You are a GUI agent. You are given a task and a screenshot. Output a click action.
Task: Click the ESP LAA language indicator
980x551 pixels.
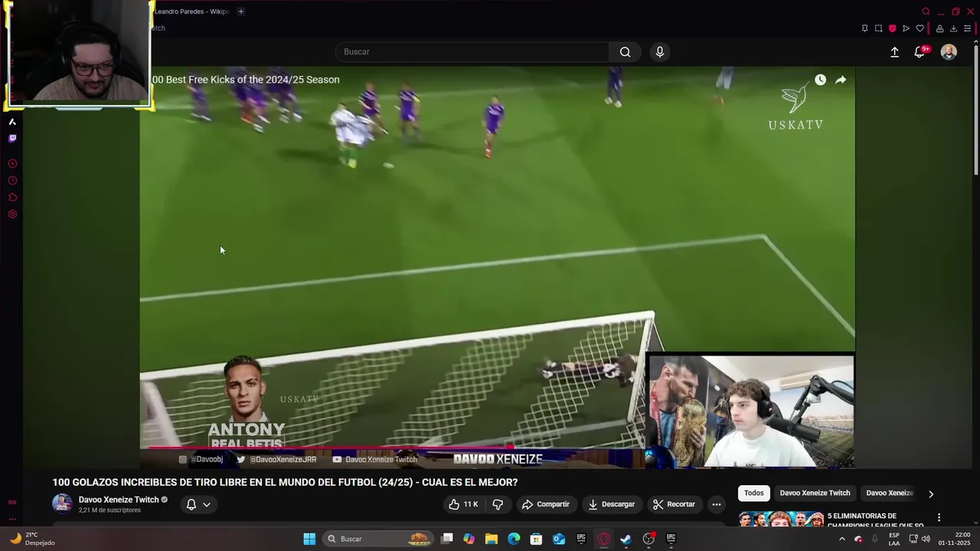pos(894,539)
